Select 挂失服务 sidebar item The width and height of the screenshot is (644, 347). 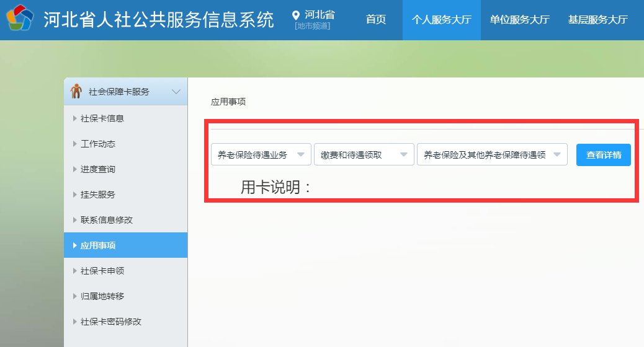point(126,195)
